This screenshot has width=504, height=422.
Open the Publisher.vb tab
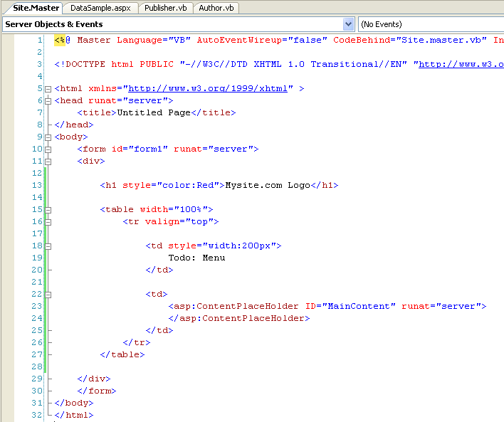(164, 8)
